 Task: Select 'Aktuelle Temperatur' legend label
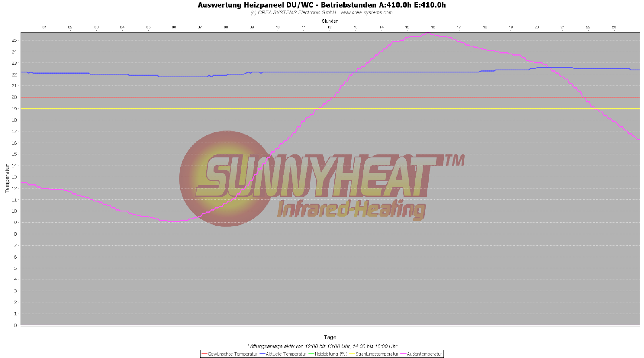click(286, 354)
